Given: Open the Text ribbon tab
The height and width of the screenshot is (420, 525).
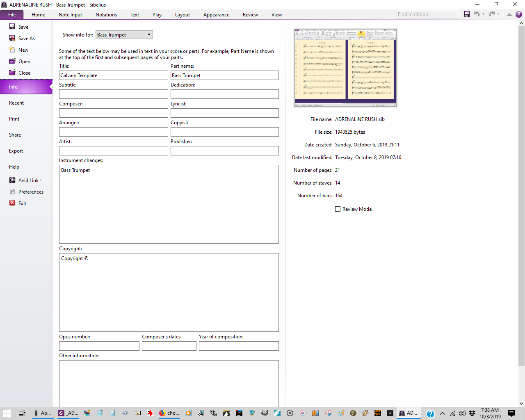Looking at the screenshot, I should (135, 14).
